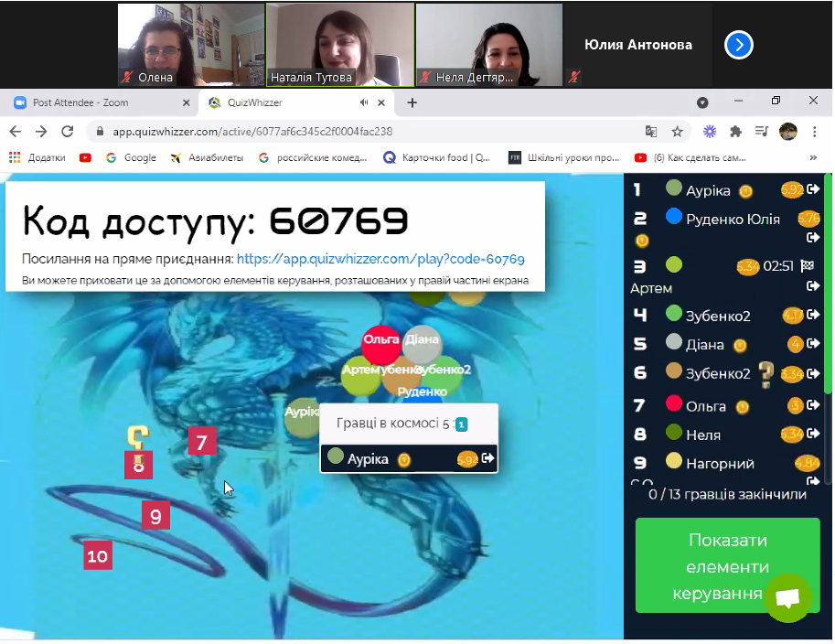Click the leaderboard green scrollbar
Image resolution: width=835 pixels, height=644 pixels.
tap(828, 284)
